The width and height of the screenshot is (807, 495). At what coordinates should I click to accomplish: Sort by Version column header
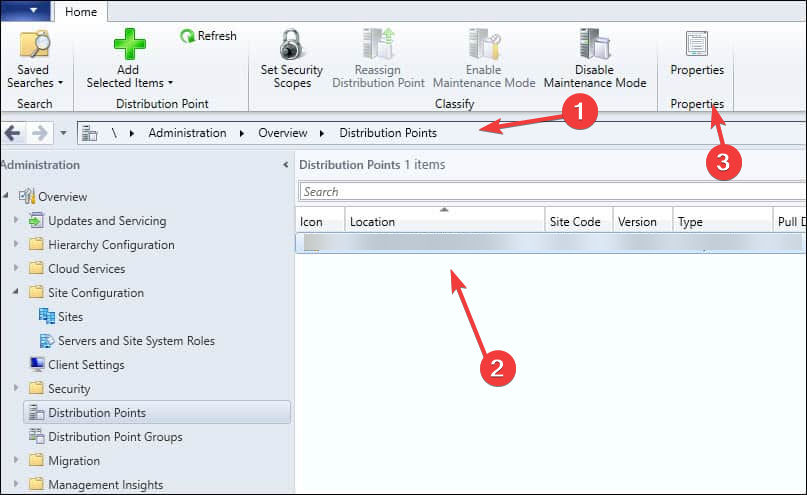point(642,222)
